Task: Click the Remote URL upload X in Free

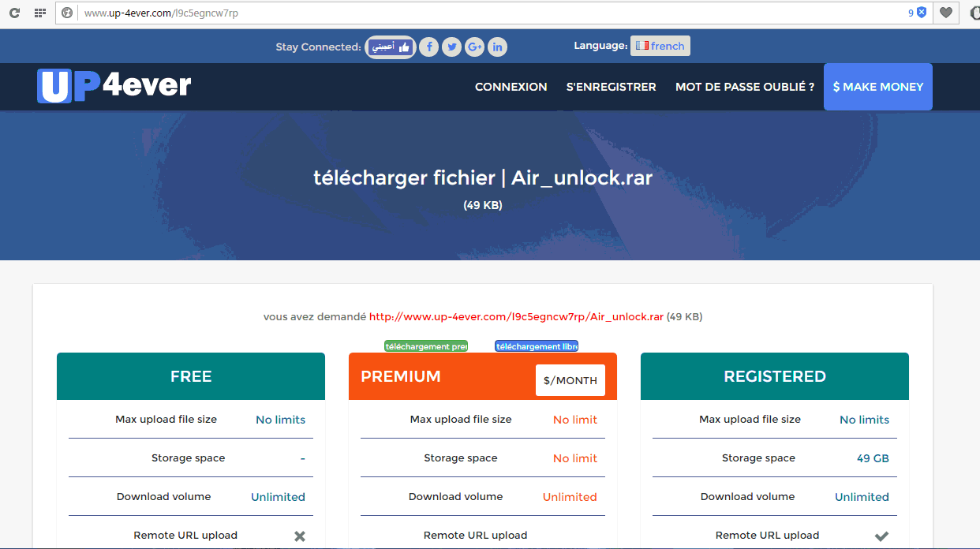Action: coord(300,536)
